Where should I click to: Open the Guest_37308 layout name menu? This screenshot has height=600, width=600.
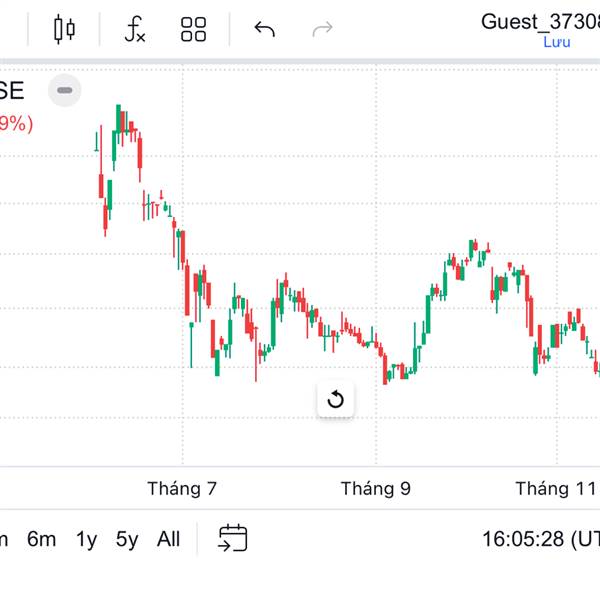click(540, 20)
